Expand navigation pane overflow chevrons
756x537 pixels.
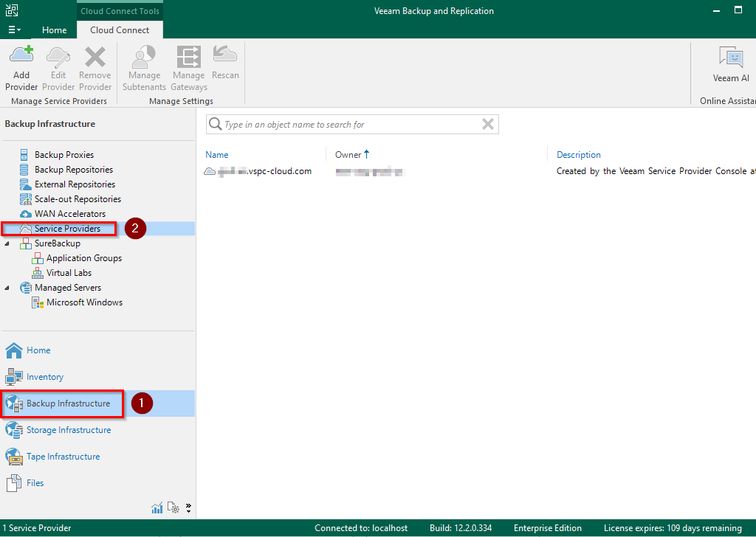pos(188,507)
